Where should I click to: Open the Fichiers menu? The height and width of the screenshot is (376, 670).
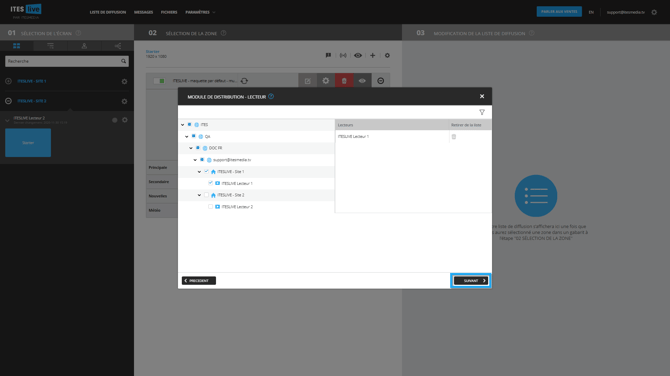point(169,12)
